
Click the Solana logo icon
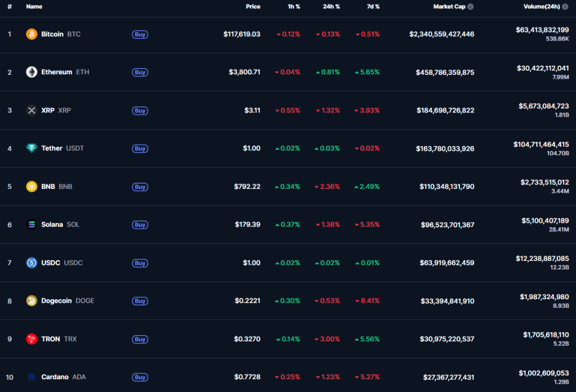point(31,224)
